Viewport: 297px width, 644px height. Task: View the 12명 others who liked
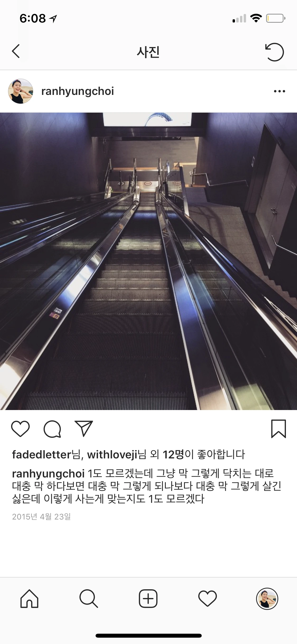click(173, 455)
